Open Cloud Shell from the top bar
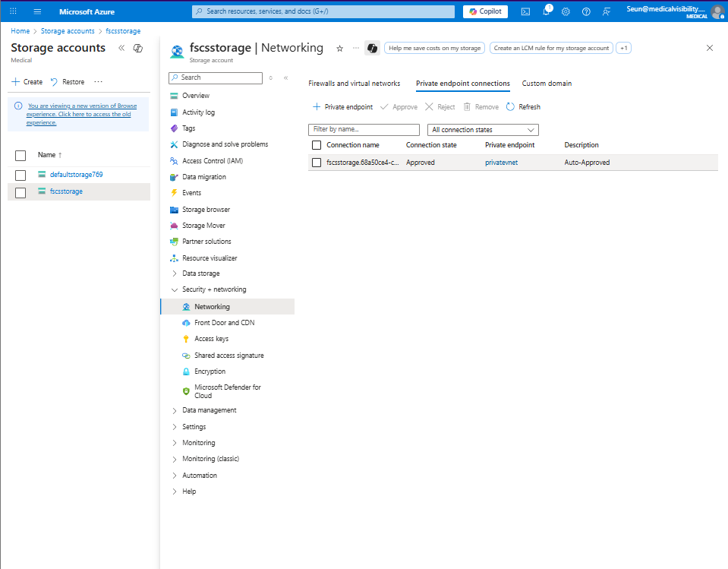The height and width of the screenshot is (569, 728). pos(525,11)
